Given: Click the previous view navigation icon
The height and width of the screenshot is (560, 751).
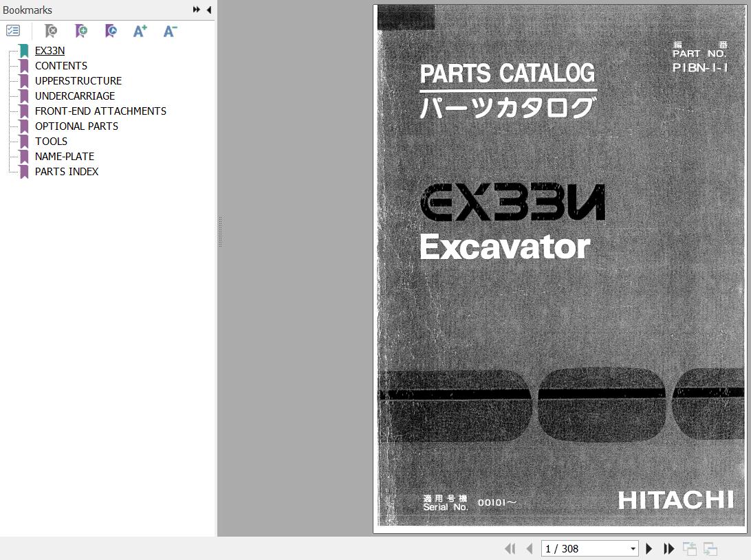Looking at the screenshot, I should tap(690, 548).
